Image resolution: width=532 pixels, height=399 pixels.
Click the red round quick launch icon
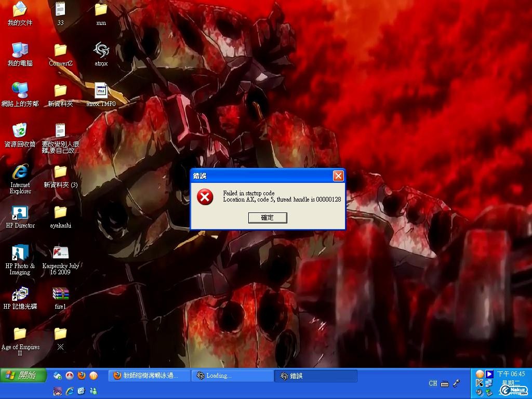click(x=70, y=375)
